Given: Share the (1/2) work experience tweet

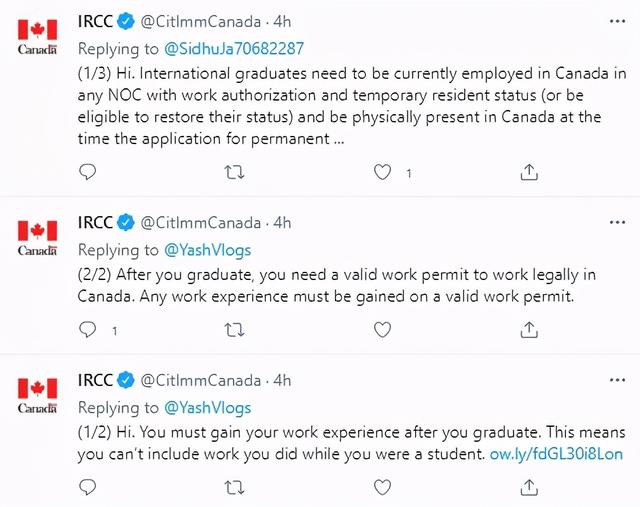Looking at the screenshot, I should coord(529,487).
